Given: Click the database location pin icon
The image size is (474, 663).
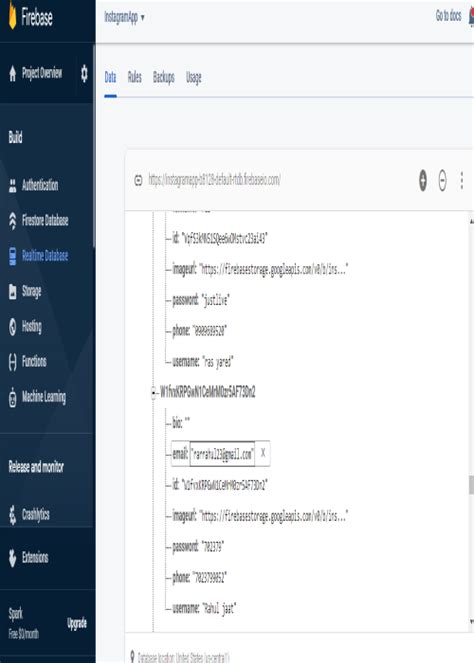Looking at the screenshot, I should [x=132, y=657].
